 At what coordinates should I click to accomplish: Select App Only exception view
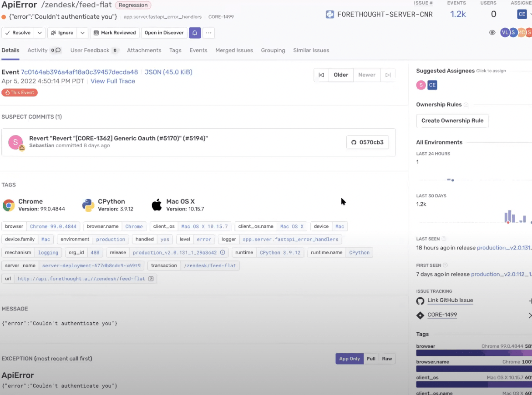(x=349, y=359)
